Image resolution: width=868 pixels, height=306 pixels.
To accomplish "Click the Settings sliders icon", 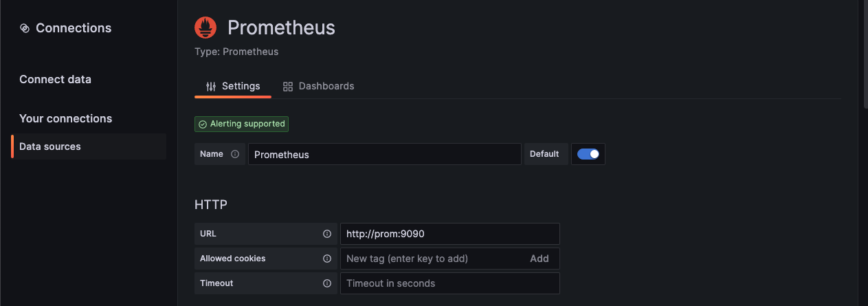I will coord(211,87).
